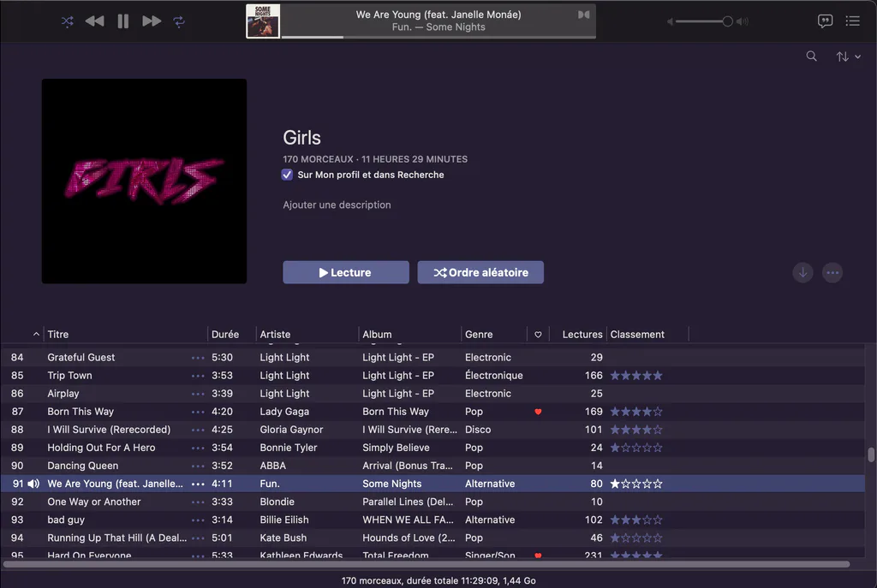This screenshot has height=588, width=877.
Task: Skip back with the rewind icon
Action: point(94,21)
